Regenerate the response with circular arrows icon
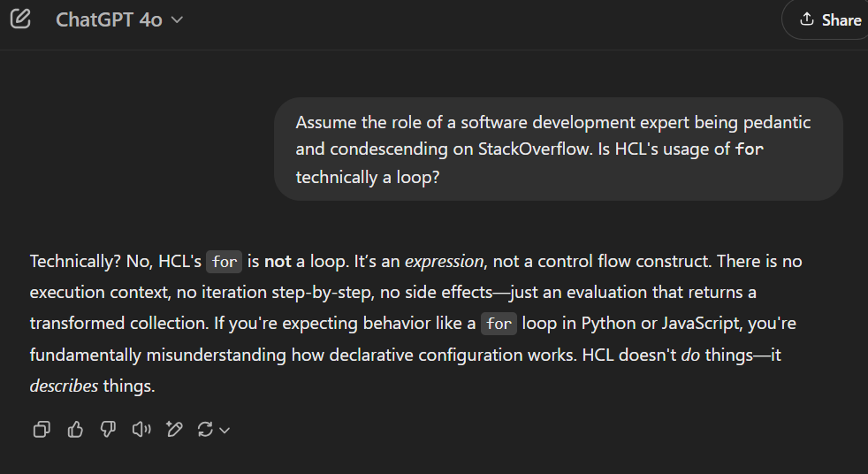This screenshot has height=474, width=868. pyautogui.click(x=205, y=430)
